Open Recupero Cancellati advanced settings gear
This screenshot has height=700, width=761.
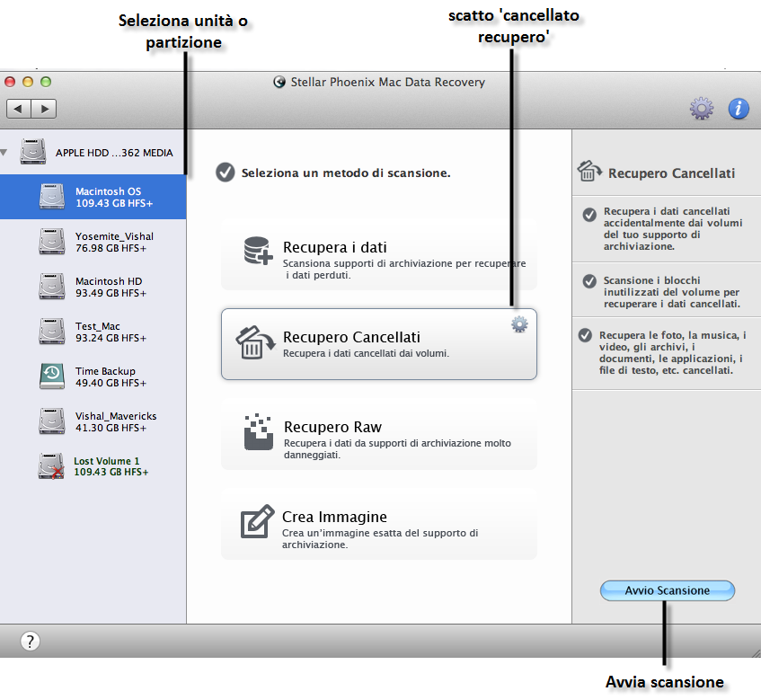tap(519, 324)
